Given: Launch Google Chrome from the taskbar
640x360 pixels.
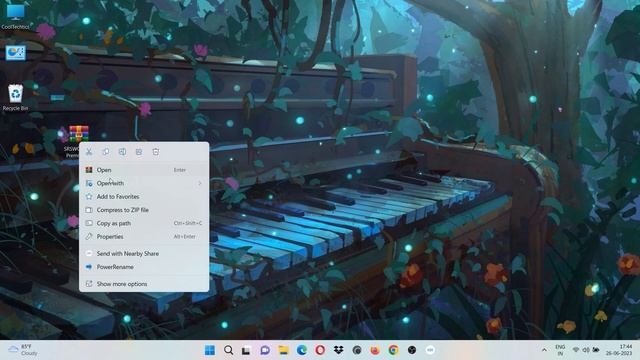Looking at the screenshot, I should (x=393, y=350).
